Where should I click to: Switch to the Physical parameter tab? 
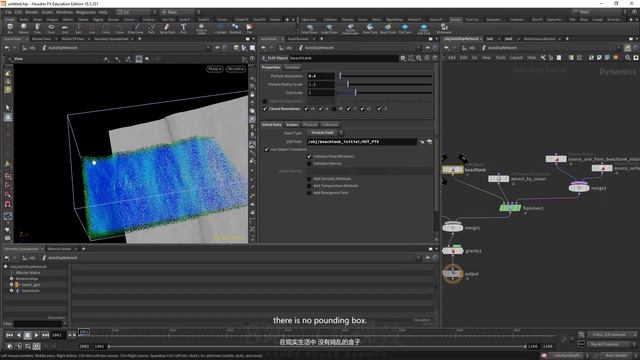click(310, 124)
